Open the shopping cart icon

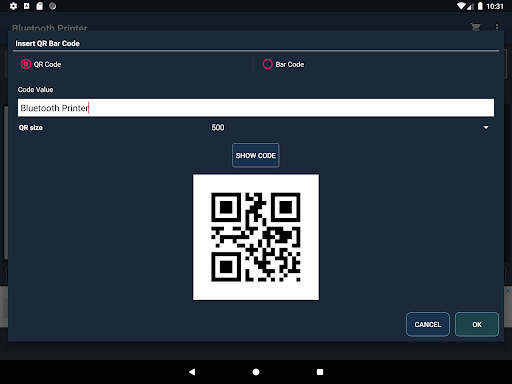click(x=476, y=27)
